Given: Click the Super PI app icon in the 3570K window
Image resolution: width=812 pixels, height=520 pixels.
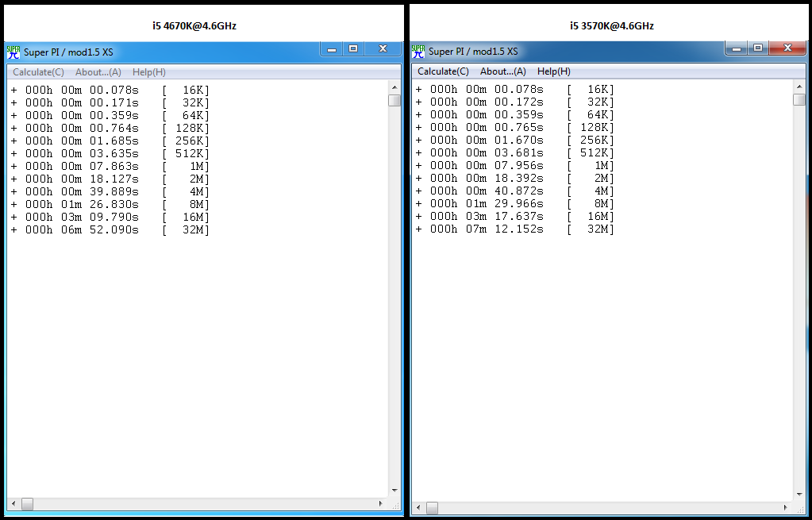Looking at the screenshot, I should click(x=418, y=52).
